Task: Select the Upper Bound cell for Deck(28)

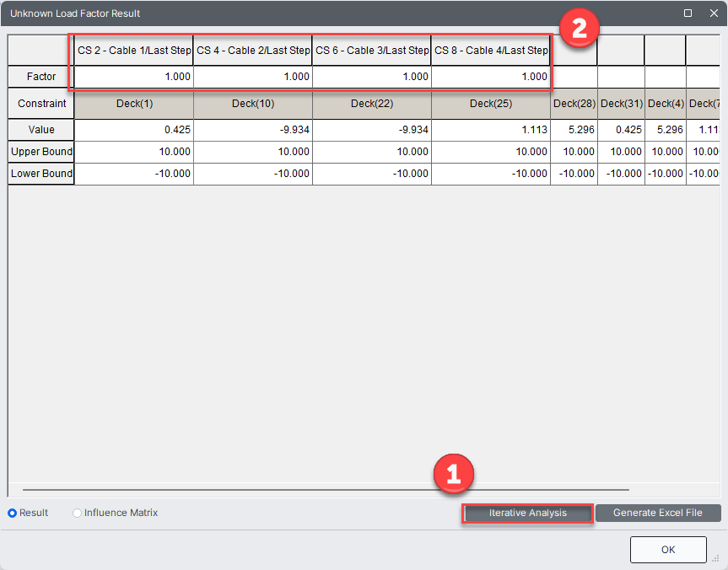Action: (574, 152)
